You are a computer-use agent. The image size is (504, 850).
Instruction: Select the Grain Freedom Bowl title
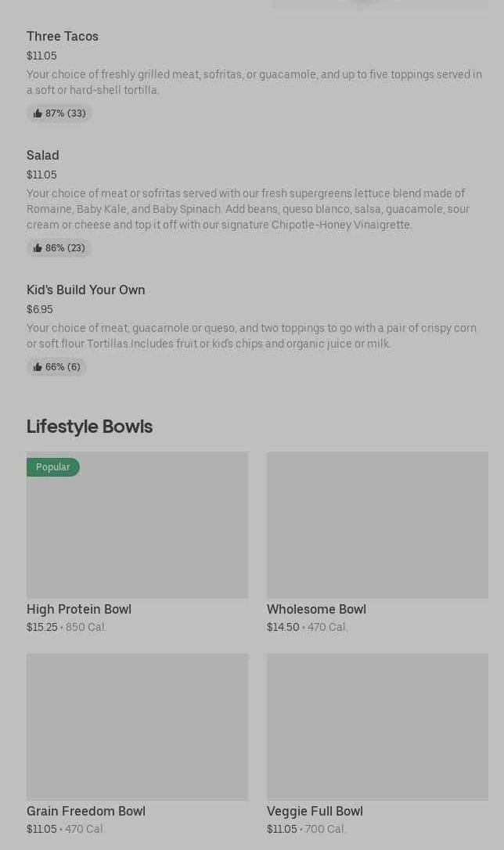[x=86, y=811]
